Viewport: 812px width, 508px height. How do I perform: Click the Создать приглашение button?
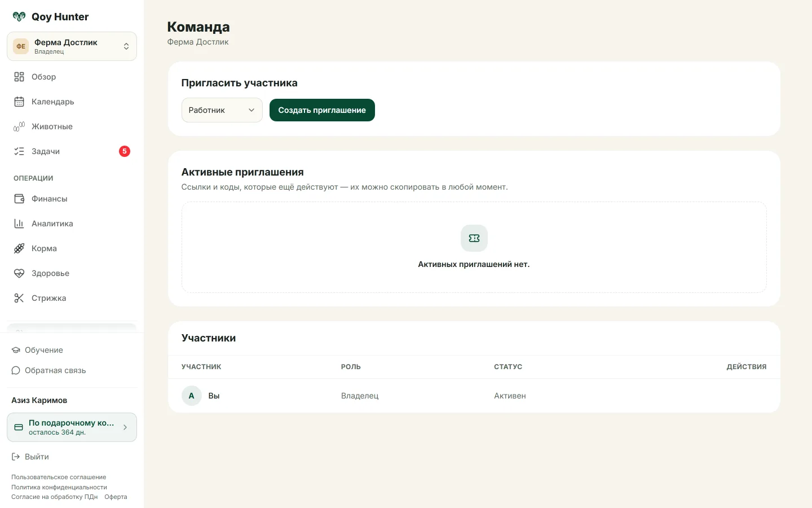point(322,110)
